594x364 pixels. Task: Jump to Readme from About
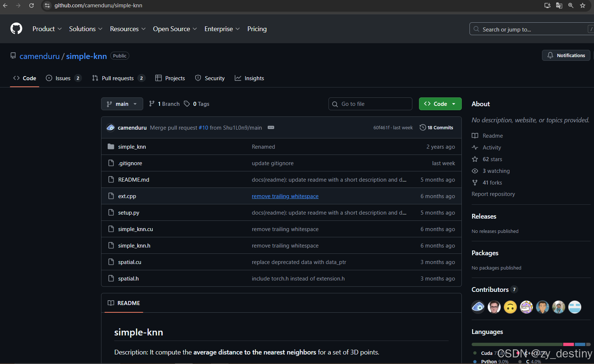click(x=493, y=135)
